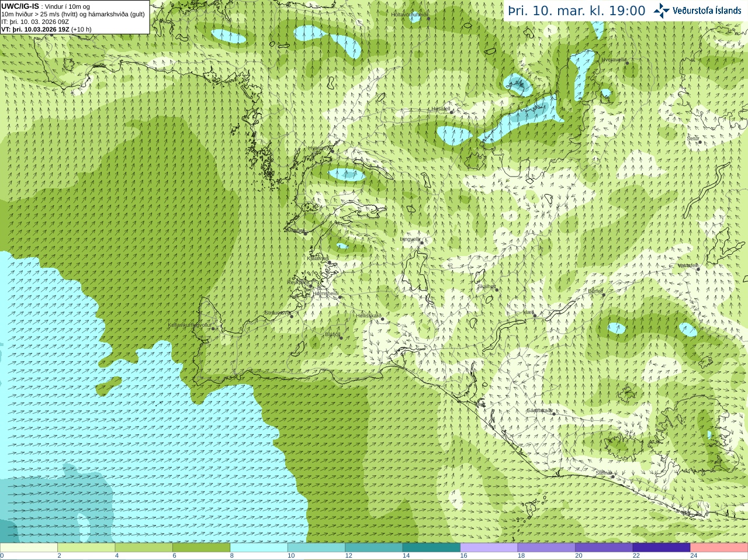Click the legend scale number 12
Image resolution: width=748 pixels, height=560 pixels.
pyautogui.click(x=348, y=556)
